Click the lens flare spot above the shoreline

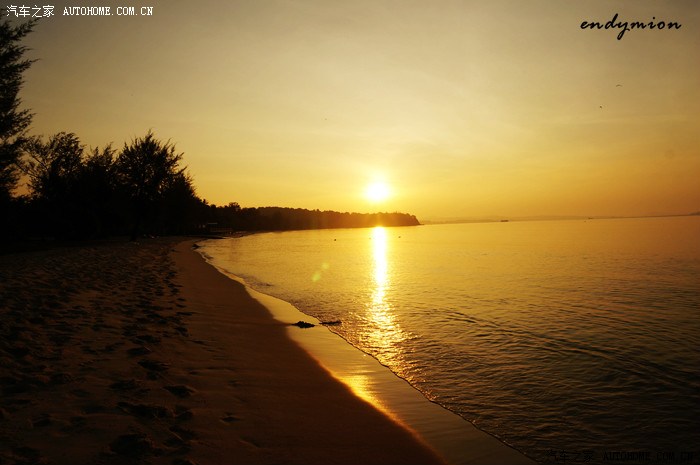tap(319, 272)
